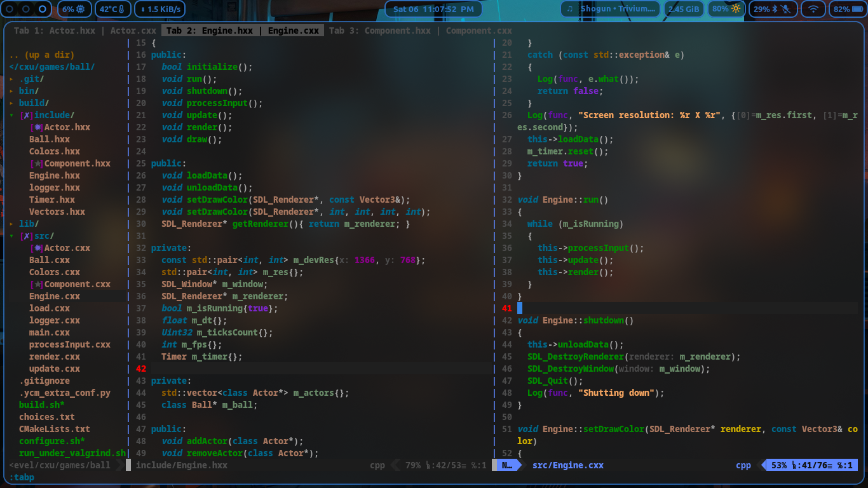Image resolution: width=868 pixels, height=488 pixels.
Task: Open load.cxx in the file tree
Action: 50,308
